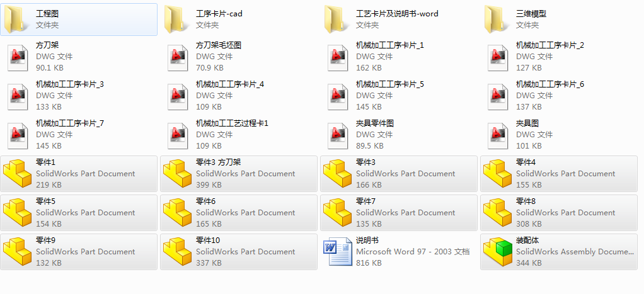
Task: Select the SolidWorks part icon of 零件5
Action: 17,213
